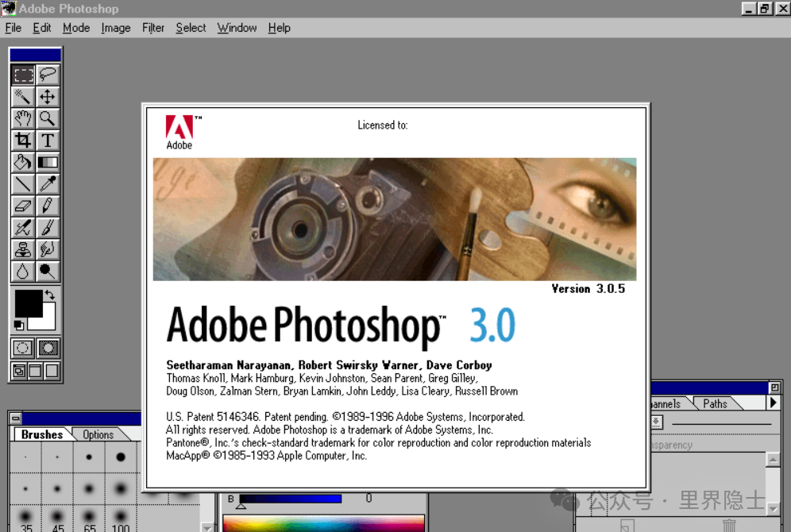Screen dimensions: 791x532
Task: Select the Rubber Stamp tool
Action: [x=23, y=249]
